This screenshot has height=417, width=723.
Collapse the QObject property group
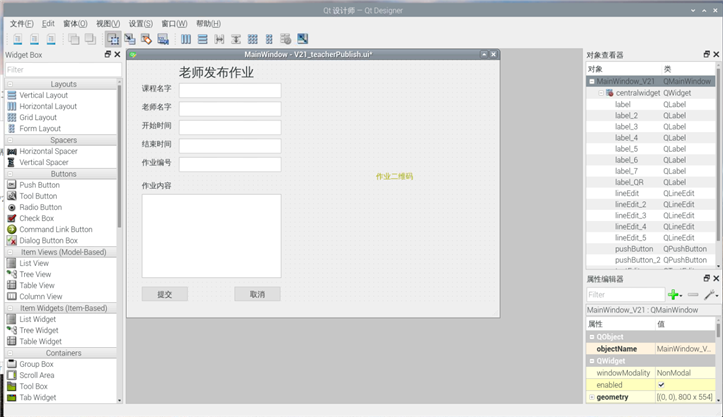[x=592, y=337]
